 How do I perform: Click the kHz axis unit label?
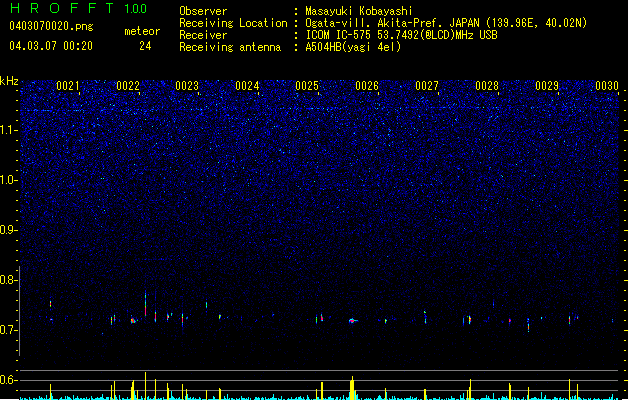pos(9,81)
